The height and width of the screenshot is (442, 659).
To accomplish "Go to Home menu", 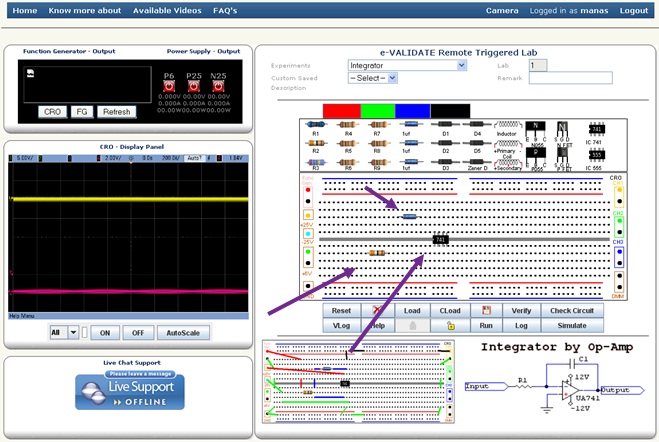I will pyautogui.click(x=25, y=11).
